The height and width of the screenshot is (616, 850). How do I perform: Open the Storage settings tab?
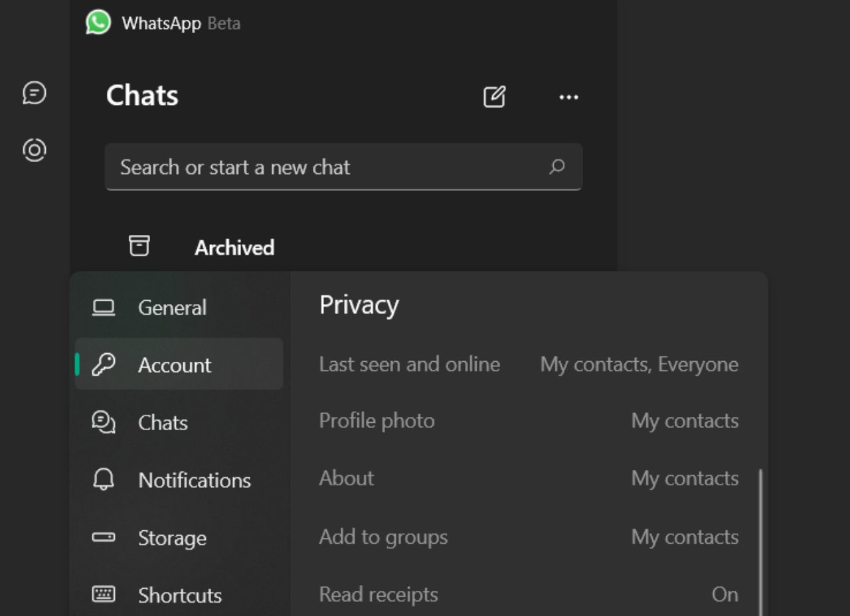[x=172, y=538]
